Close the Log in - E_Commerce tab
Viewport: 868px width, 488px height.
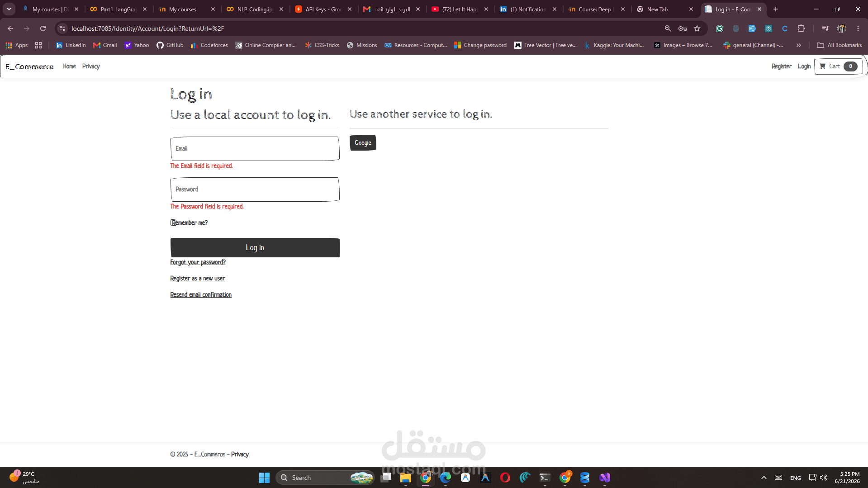pos(759,9)
